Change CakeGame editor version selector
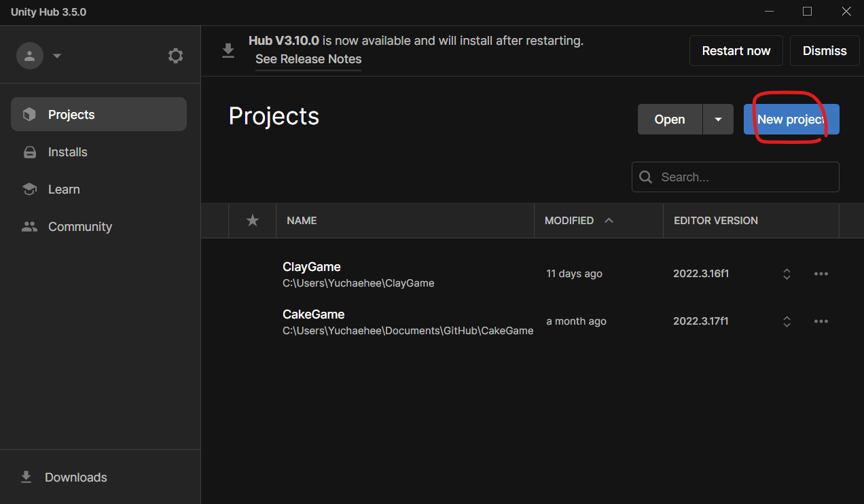Viewport: 864px width, 504px height. 787,321
